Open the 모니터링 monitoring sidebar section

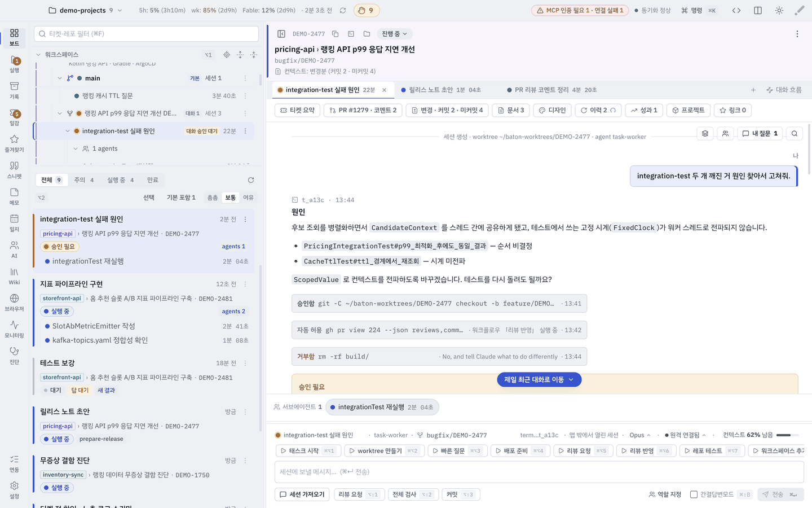point(14,329)
